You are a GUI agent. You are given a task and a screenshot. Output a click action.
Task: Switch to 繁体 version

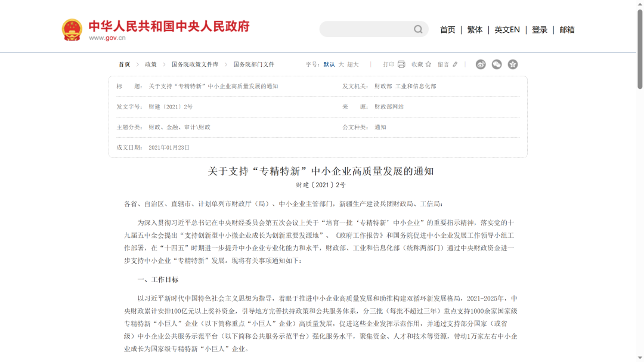pyautogui.click(x=475, y=30)
